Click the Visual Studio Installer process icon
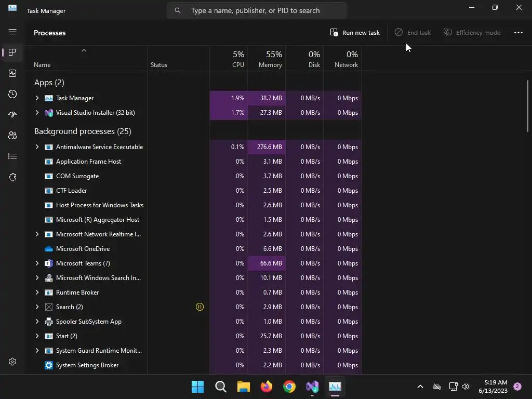This screenshot has height=399, width=532. [49, 113]
